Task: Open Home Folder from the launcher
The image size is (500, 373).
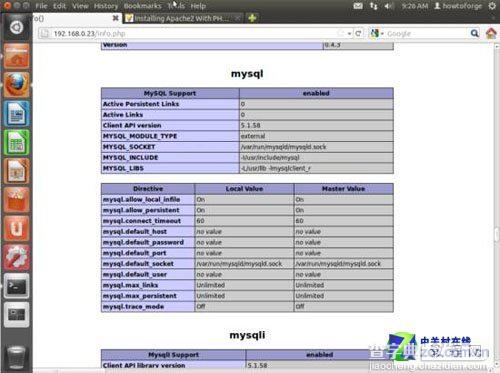Action: (17, 57)
